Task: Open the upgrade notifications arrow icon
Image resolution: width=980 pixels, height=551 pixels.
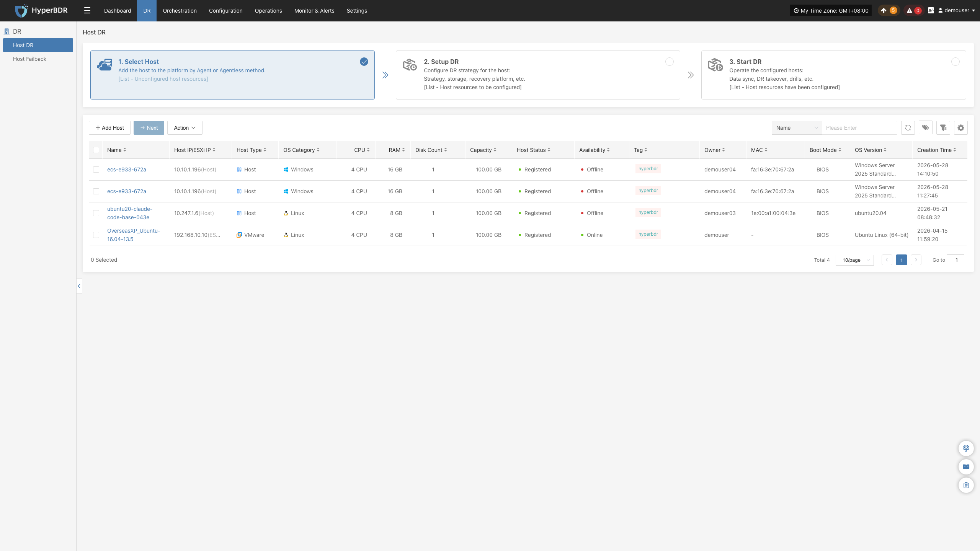Action: click(x=884, y=11)
